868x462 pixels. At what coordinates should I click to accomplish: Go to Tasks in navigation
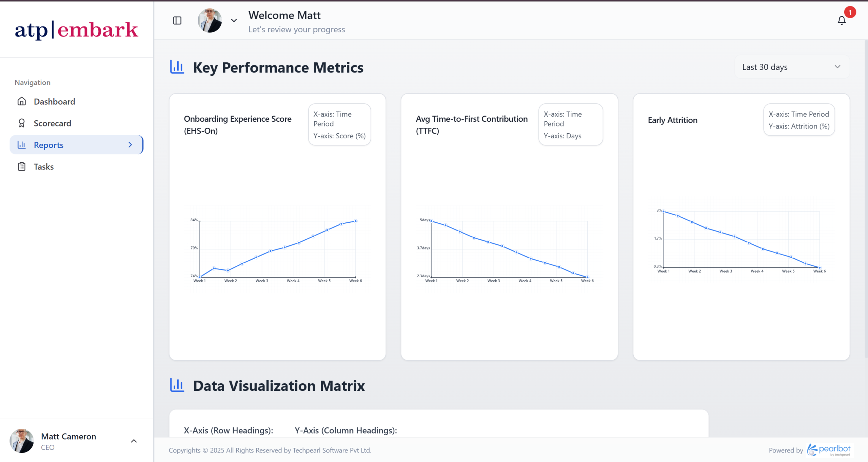pos(44,166)
